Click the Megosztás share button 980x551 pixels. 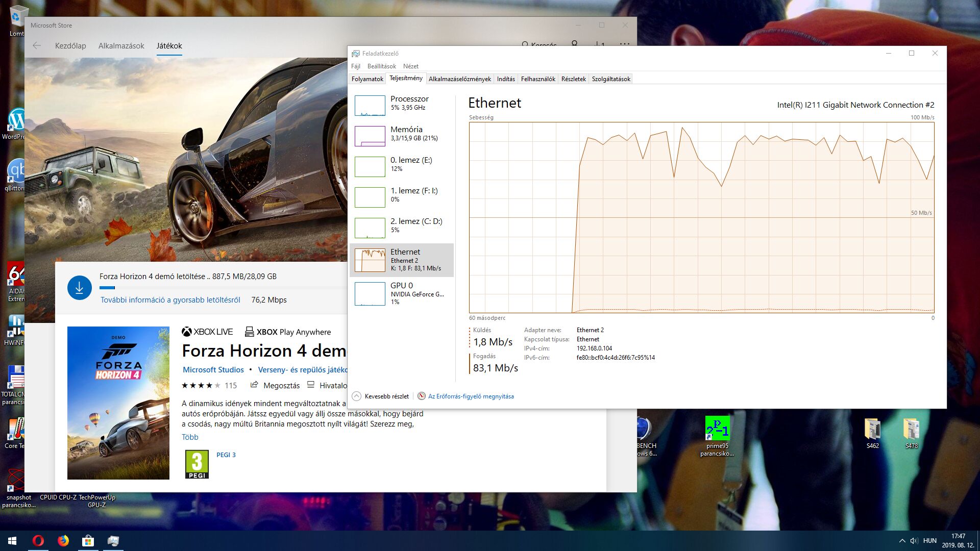(275, 385)
